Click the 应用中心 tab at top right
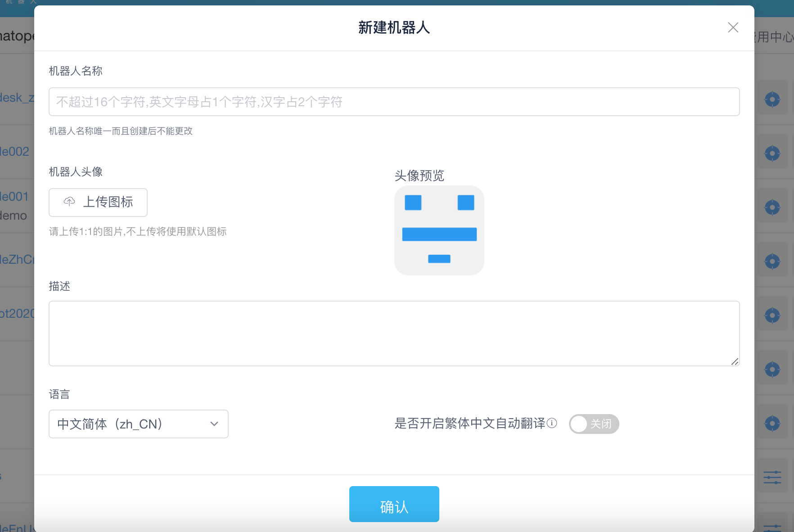Image resolution: width=794 pixels, height=532 pixels. coord(774,37)
